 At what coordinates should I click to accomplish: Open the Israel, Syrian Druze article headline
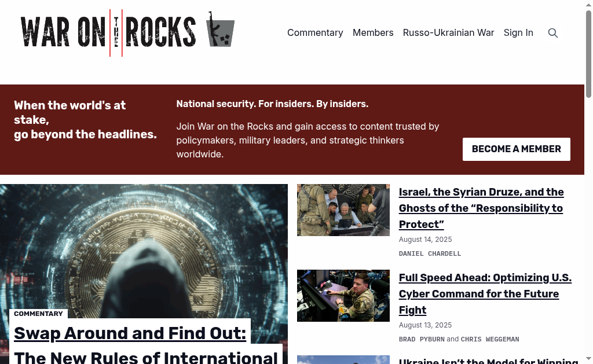click(x=481, y=208)
